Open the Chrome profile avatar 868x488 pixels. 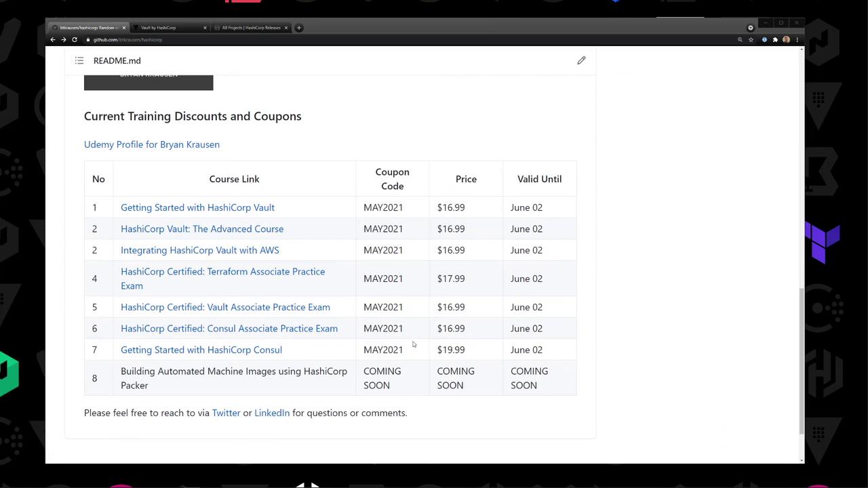(x=786, y=40)
